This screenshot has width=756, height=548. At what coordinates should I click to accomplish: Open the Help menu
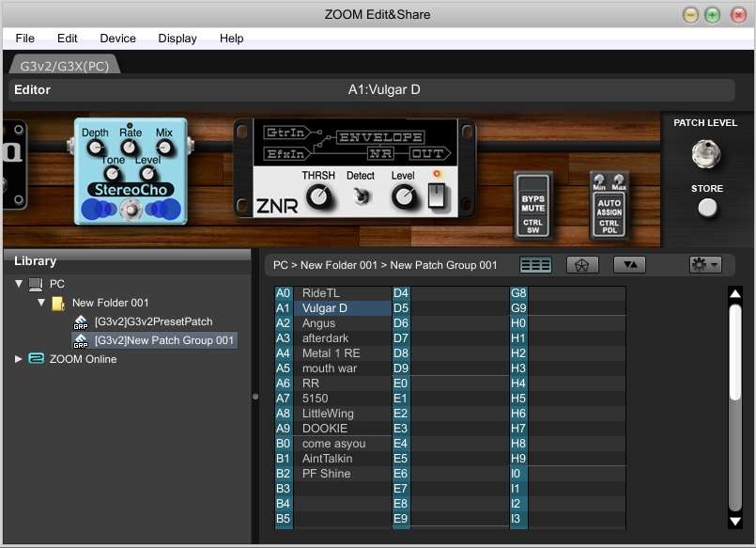(x=231, y=39)
